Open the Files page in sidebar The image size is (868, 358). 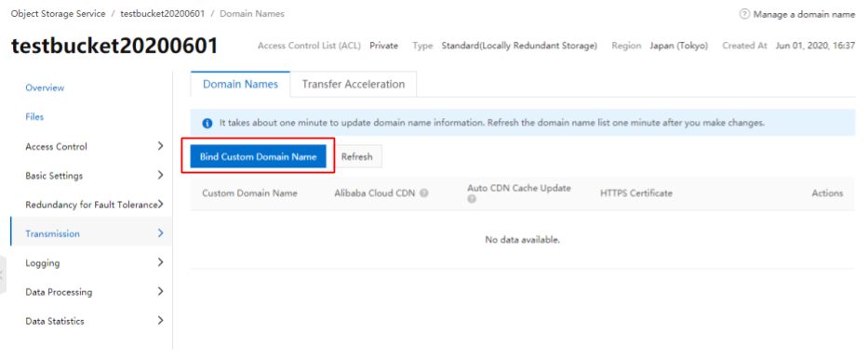[34, 117]
